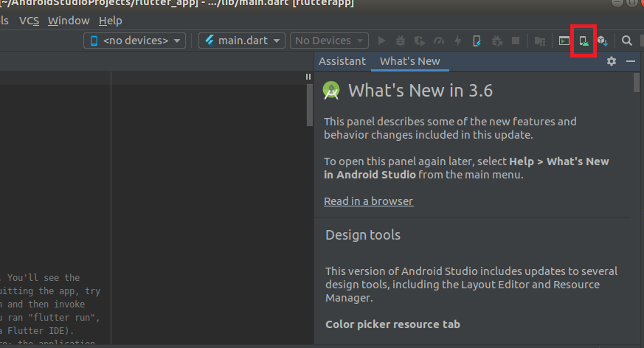Click the Design tools section heading
The width and height of the screenshot is (644, 348).
tap(363, 234)
